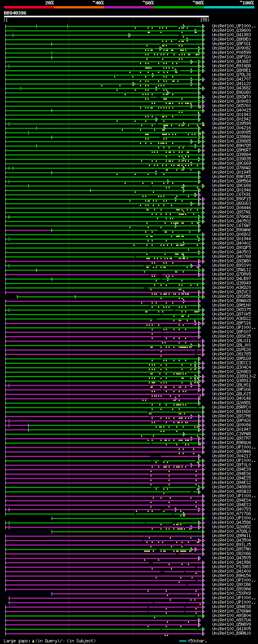Click the UniRef100_Q7DMV8 label

point(231,274)
